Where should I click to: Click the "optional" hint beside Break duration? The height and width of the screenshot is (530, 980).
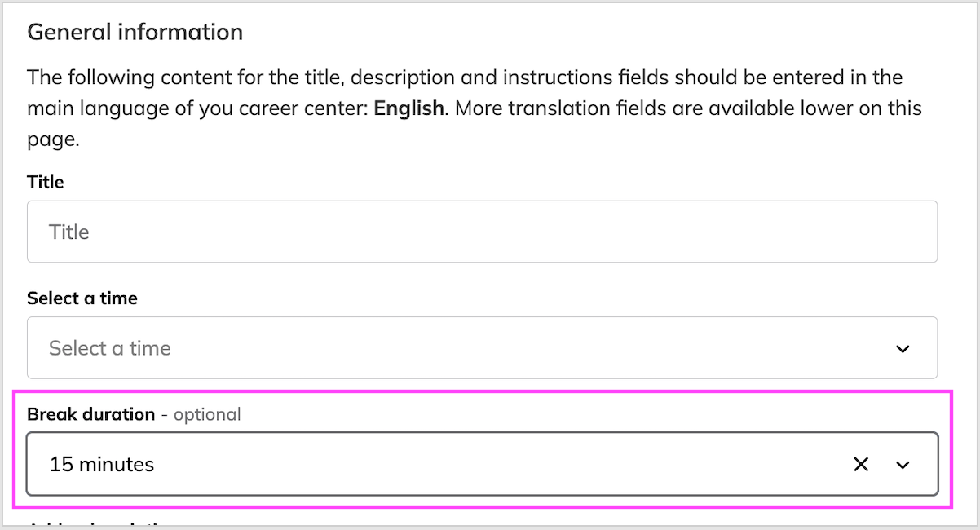(x=207, y=414)
